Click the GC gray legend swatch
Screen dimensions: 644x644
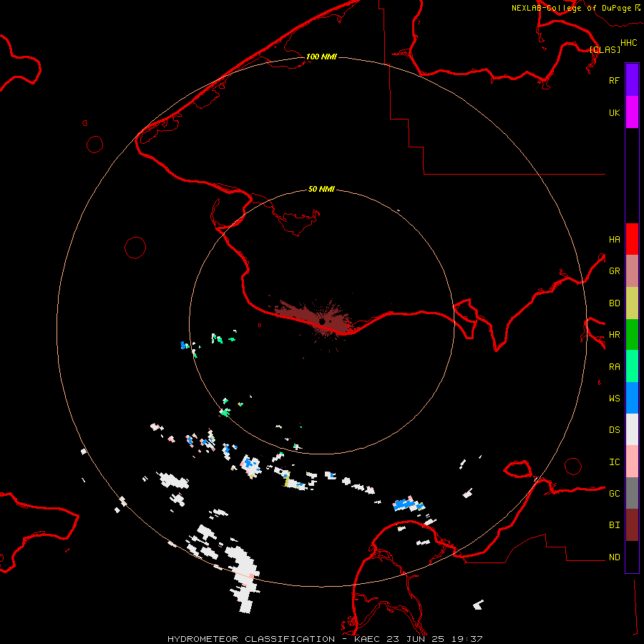coord(632,493)
